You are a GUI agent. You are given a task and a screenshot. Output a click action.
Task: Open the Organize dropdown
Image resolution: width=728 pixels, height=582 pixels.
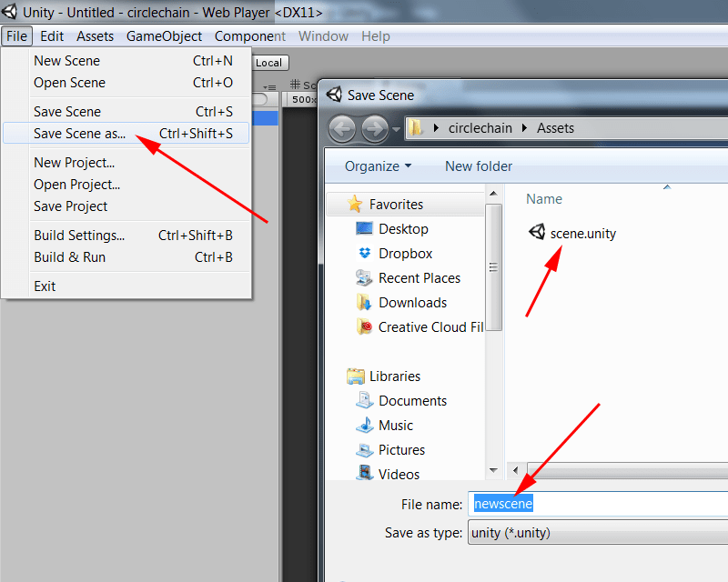(x=378, y=166)
